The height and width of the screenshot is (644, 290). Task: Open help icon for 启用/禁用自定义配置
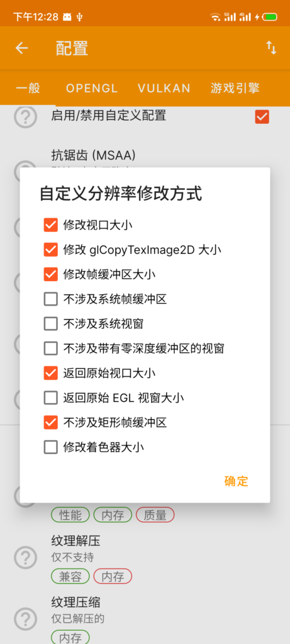(x=25, y=116)
